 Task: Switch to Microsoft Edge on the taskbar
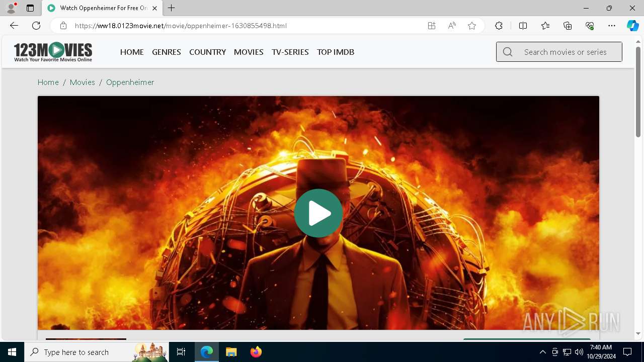coord(207,352)
